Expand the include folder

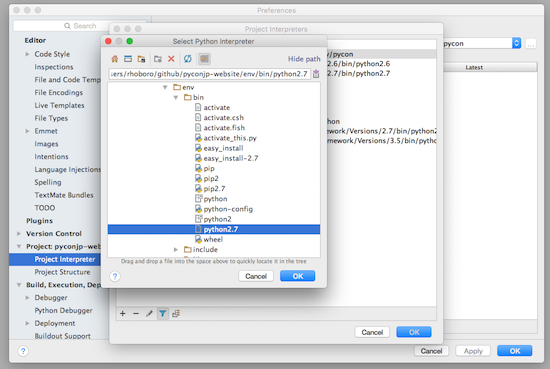coord(176,250)
